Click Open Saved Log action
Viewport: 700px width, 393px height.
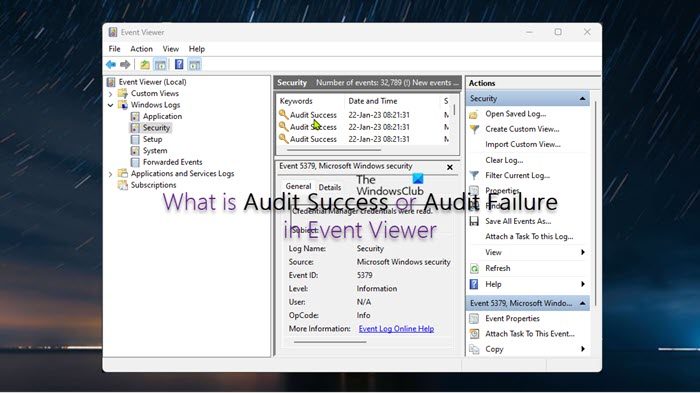click(516, 114)
